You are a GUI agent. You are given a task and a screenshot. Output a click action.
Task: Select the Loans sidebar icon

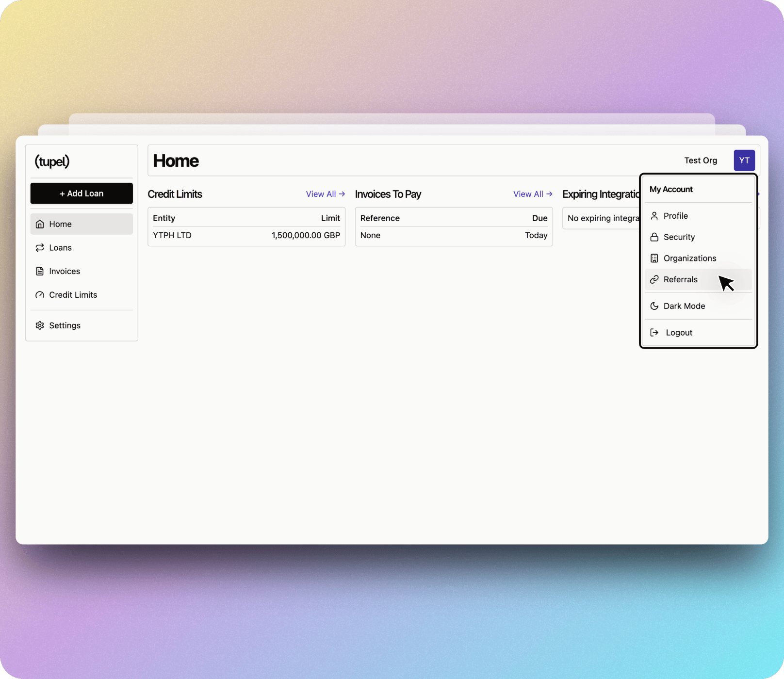pyautogui.click(x=40, y=247)
